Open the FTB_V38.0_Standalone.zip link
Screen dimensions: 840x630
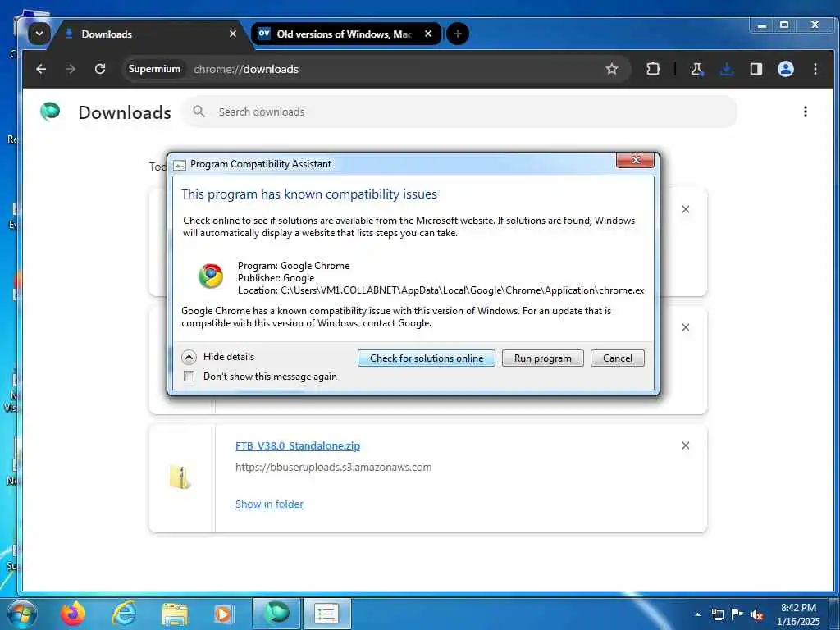point(297,445)
